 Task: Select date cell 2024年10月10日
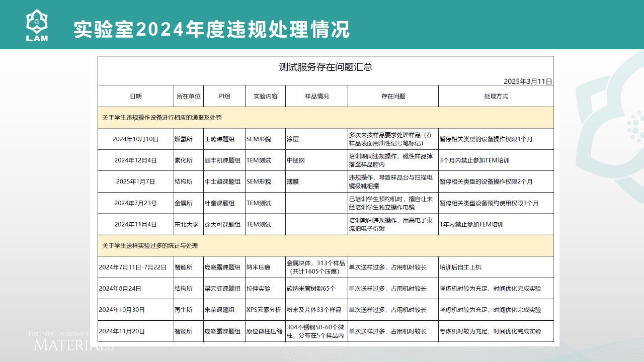(x=135, y=139)
